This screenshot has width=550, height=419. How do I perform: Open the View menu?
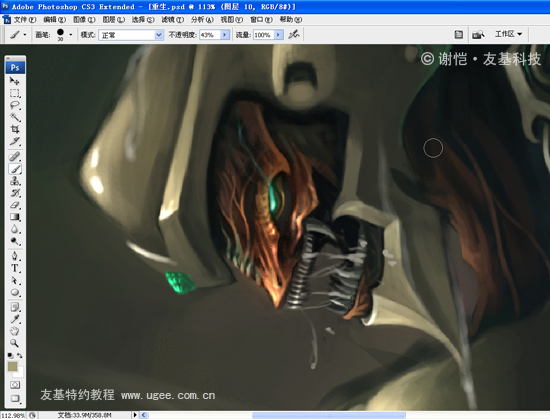pos(232,20)
